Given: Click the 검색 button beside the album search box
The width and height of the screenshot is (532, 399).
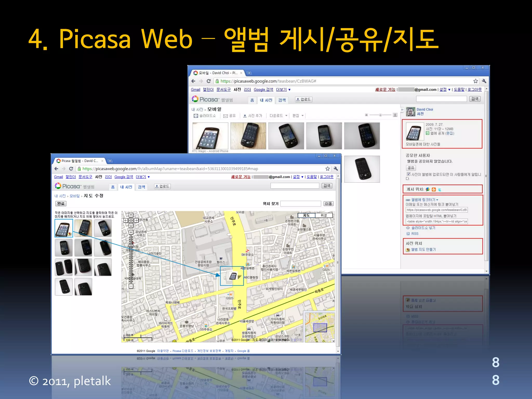Looking at the screenshot, I should click(475, 99).
